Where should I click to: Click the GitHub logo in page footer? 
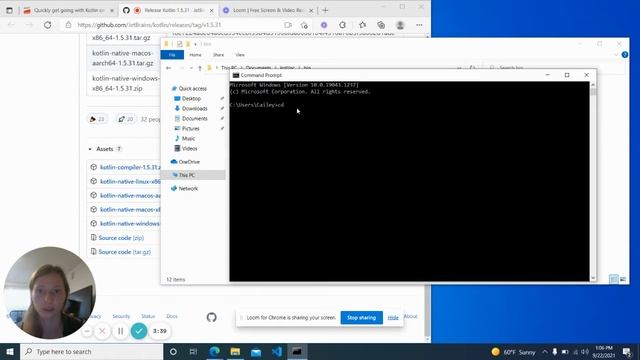(211, 317)
